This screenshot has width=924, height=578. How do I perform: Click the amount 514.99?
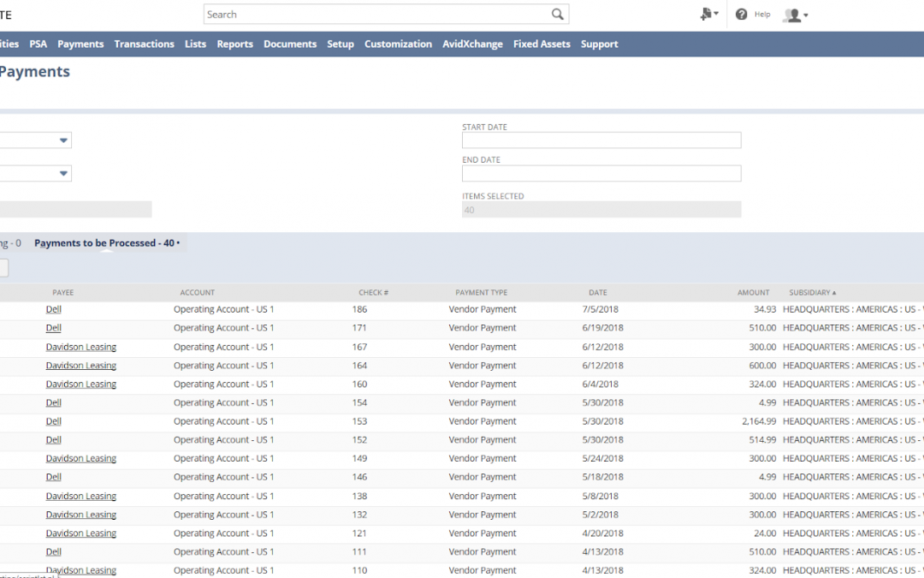click(x=762, y=440)
